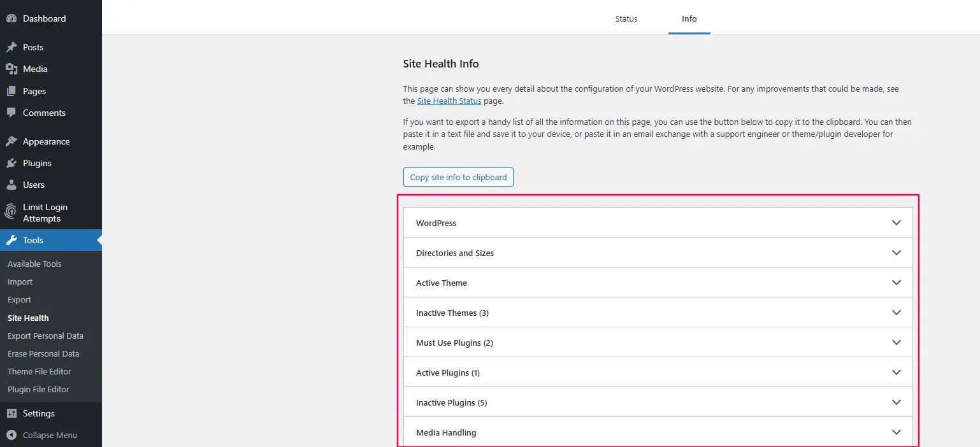Switch to the Status tab

[x=626, y=18]
